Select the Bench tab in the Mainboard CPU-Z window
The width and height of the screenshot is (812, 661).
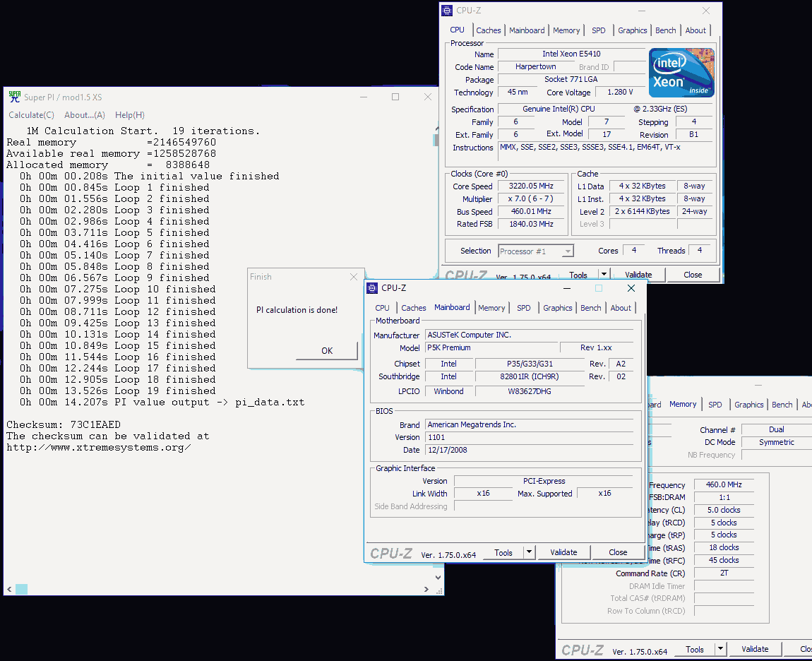591,308
